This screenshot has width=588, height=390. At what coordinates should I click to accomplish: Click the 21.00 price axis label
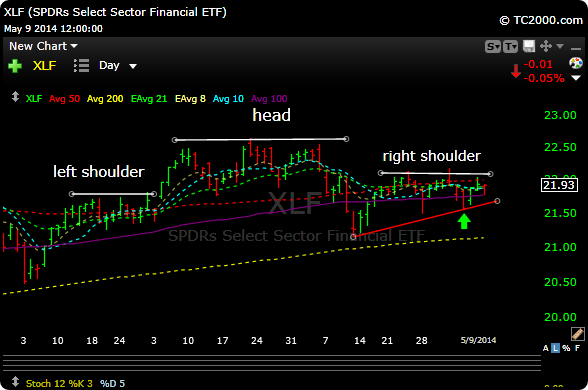[x=560, y=247]
